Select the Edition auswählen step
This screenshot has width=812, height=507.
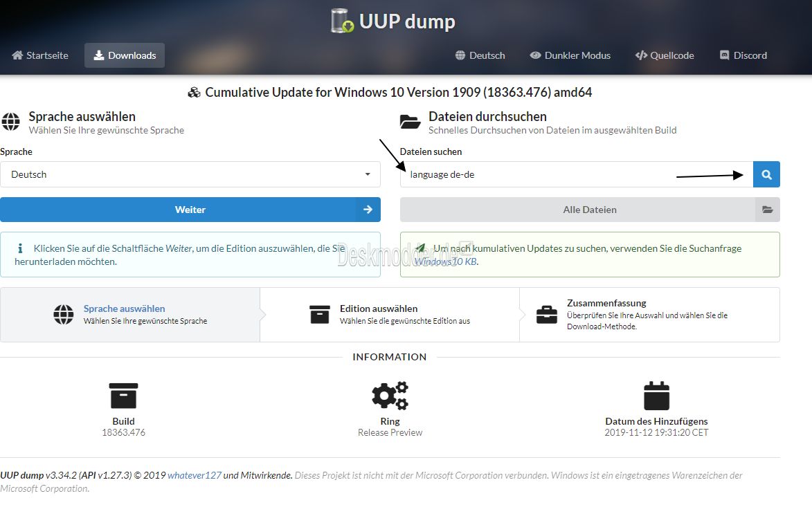(x=390, y=315)
